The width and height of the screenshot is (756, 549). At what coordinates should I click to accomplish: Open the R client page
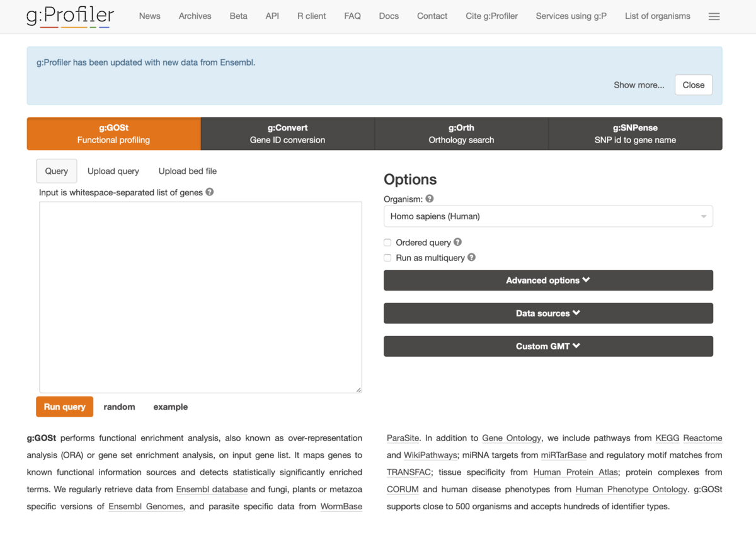point(312,16)
